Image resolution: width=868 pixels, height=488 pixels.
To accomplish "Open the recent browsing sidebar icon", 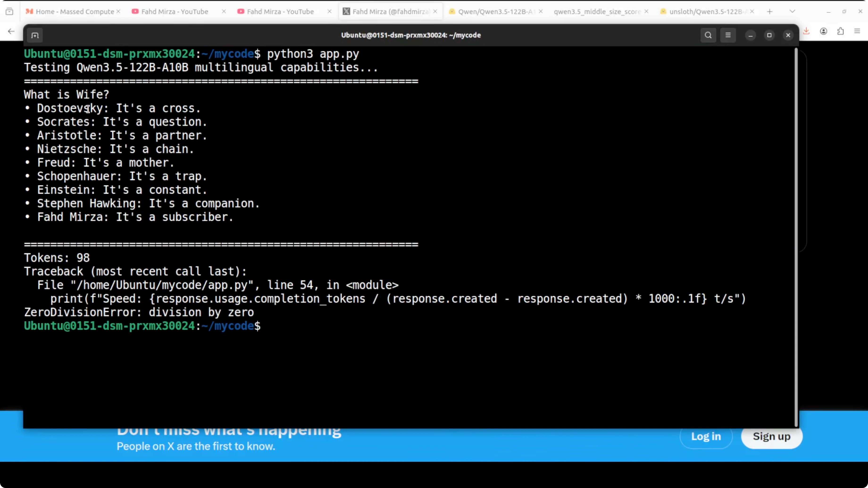I will point(9,12).
